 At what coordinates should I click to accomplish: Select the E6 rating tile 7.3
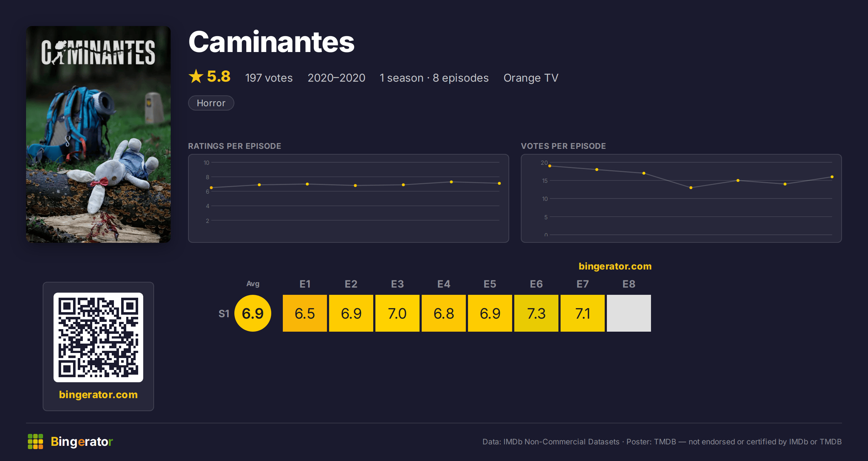coord(536,313)
